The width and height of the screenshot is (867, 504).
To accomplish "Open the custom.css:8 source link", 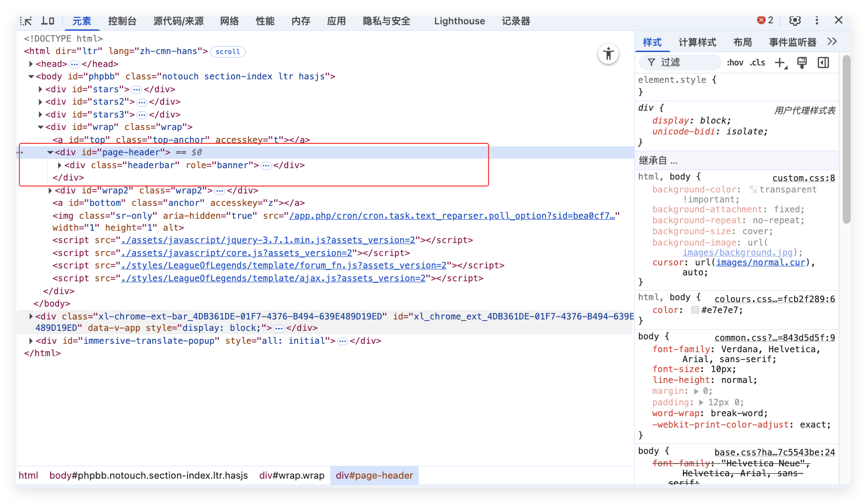I will click(x=803, y=178).
